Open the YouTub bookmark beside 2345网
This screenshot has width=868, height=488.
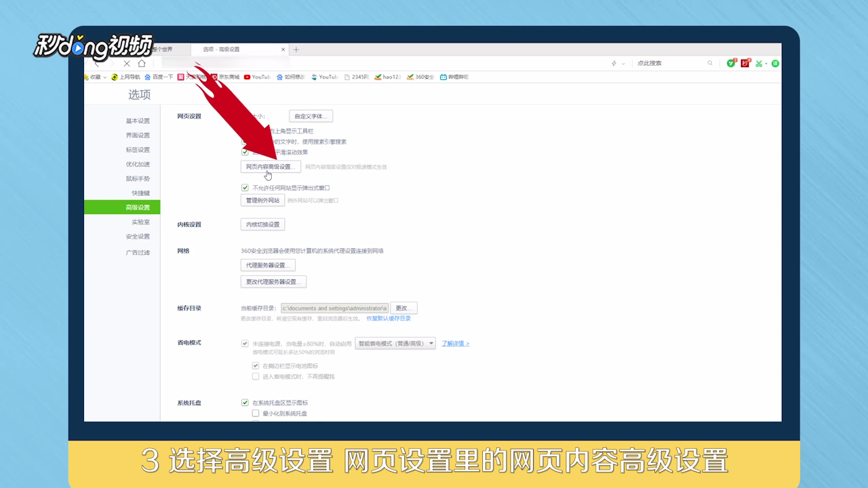tap(325, 77)
